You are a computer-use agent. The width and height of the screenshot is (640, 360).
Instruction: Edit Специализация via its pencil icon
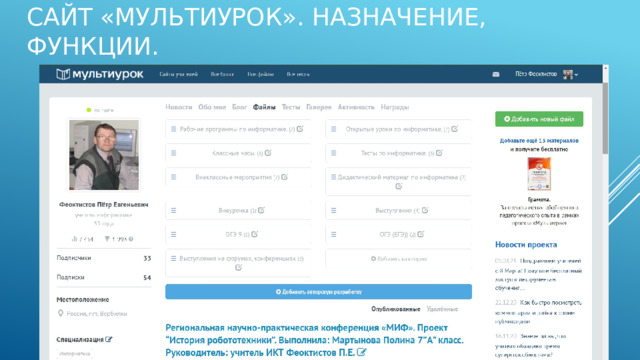pos(109,339)
